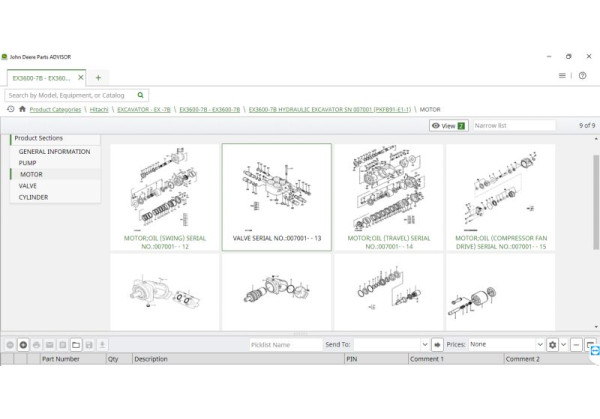Open the history icon beside home
The image size is (600, 419).
click(x=10, y=109)
